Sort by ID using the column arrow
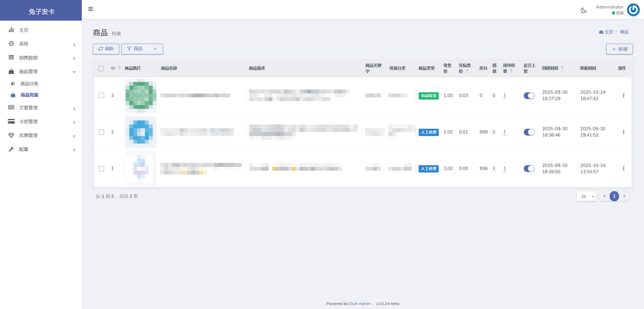This screenshot has height=309, width=644. point(119,68)
